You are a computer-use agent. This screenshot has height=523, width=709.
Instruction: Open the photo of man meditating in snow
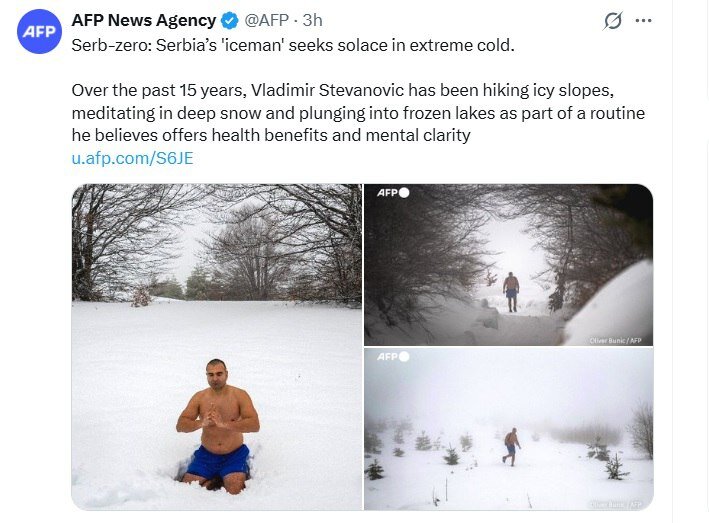point(217,347)
